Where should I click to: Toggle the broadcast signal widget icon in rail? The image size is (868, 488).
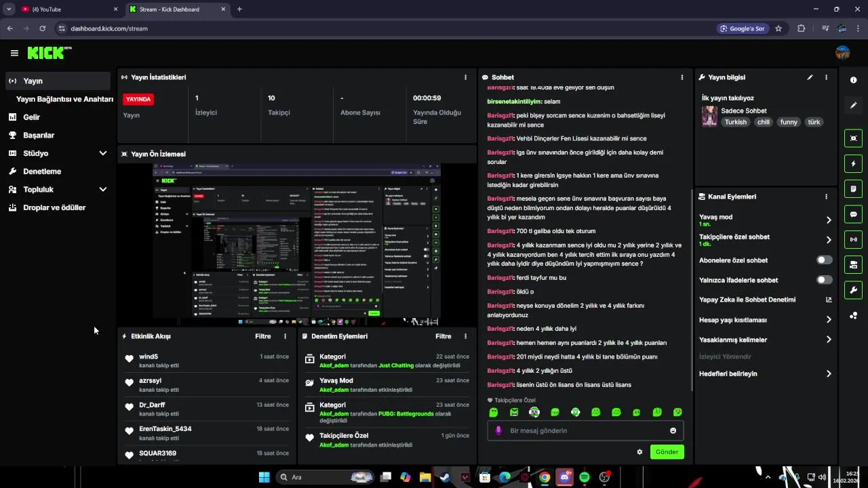(x=853, y=239)
